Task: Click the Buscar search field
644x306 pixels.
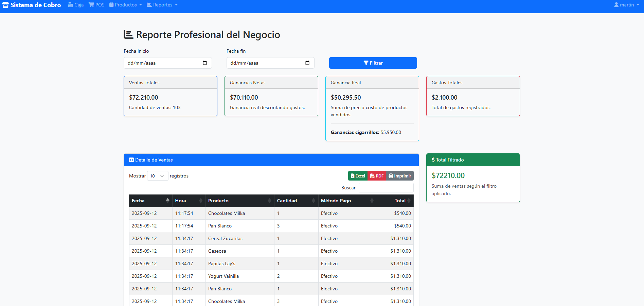Action: [x=386, y=188]
